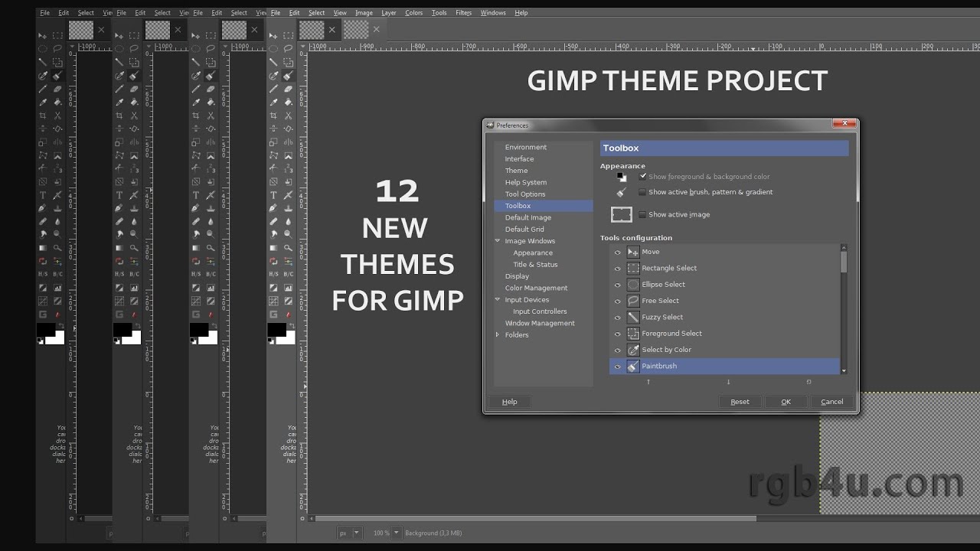Toggle visibility eye for Select by Color
This screenshot has height=551, width=980.
pyautogui.click(x=618, y=350)
